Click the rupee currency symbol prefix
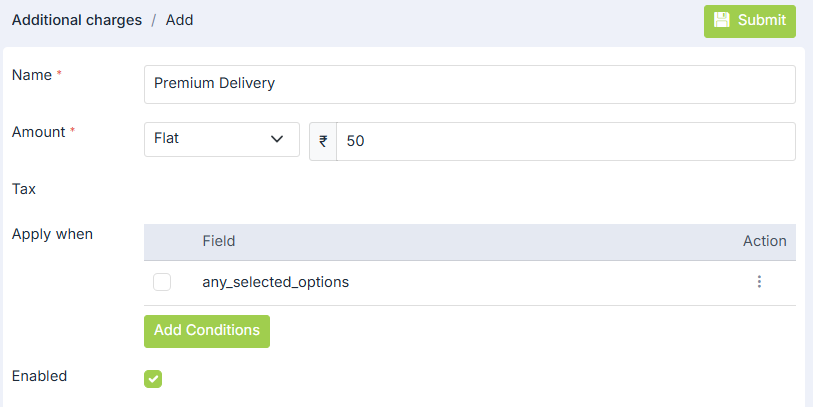 coord(323,141)
